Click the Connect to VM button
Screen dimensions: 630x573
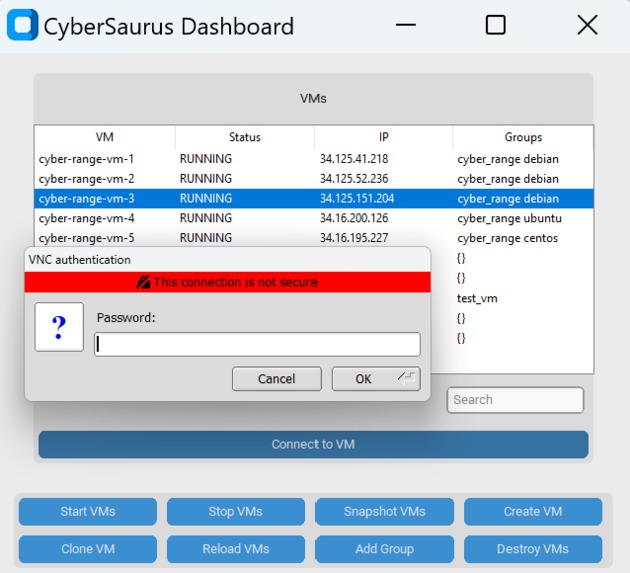pyautogui.click(x=313, y=444)
